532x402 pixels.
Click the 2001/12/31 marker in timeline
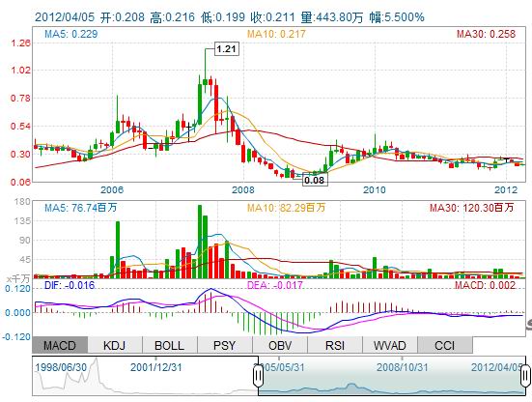pos(156,367)
